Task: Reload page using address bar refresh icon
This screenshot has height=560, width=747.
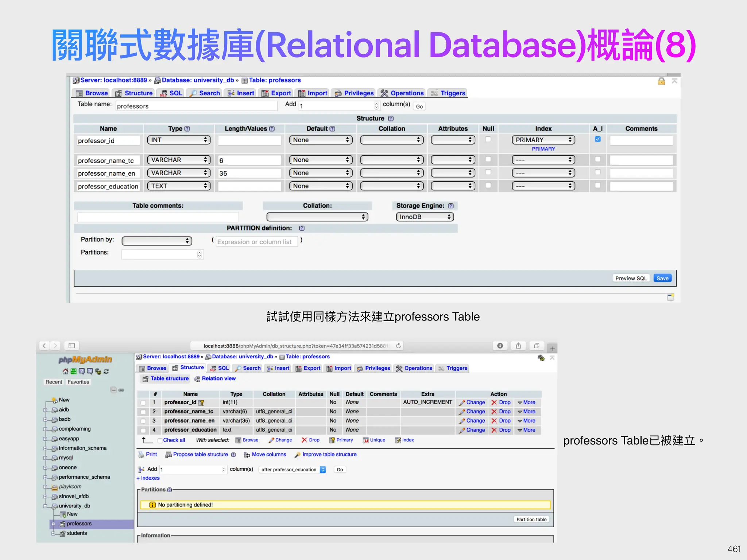Action: click(x=399, y=346)
